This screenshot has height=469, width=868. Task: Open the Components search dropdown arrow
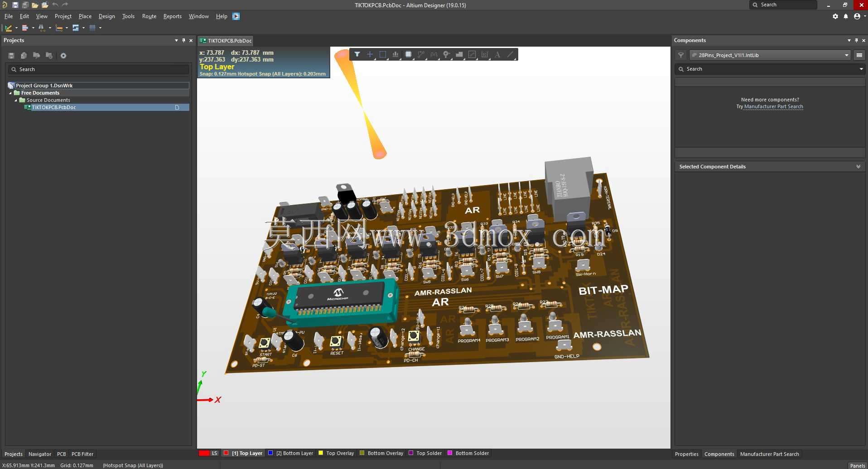tap(861, 69)
